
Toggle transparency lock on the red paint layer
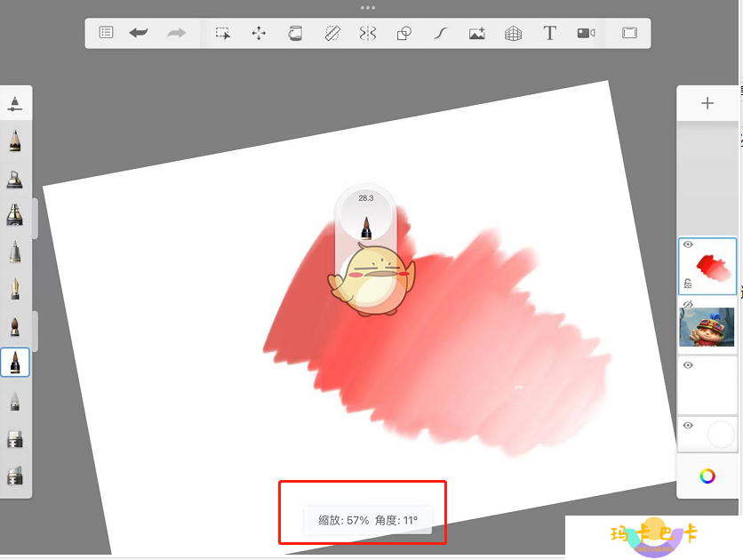(688, 284)
